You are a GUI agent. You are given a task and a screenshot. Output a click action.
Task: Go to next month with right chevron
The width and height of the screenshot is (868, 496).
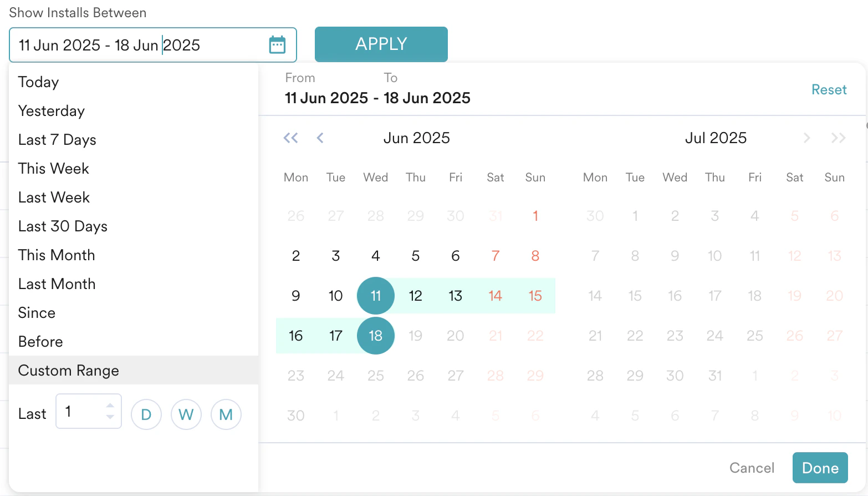[807, 138]
